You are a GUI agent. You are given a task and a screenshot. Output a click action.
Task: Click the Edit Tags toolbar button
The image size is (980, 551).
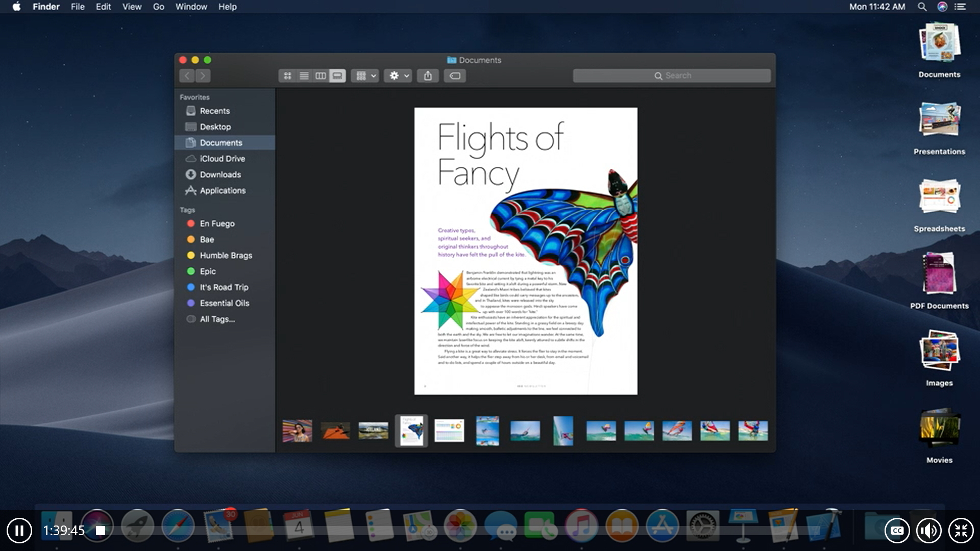click(455, 76)
